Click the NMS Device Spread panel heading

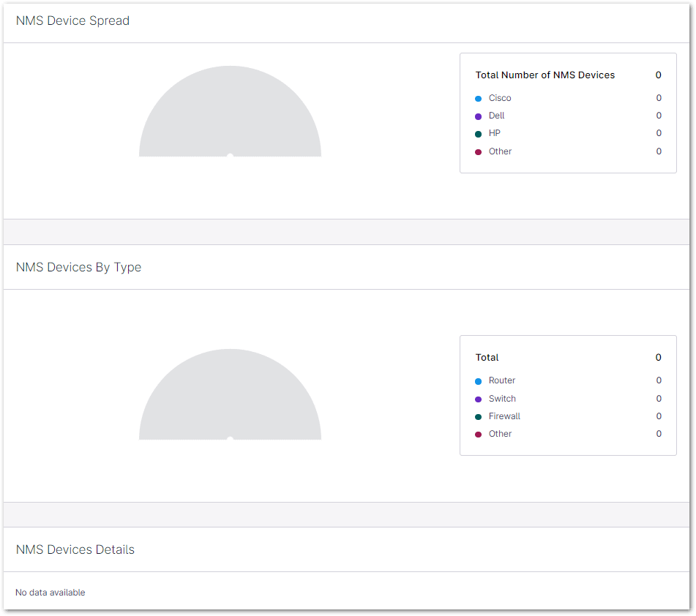pyautogui.click(x=72, y=20)
